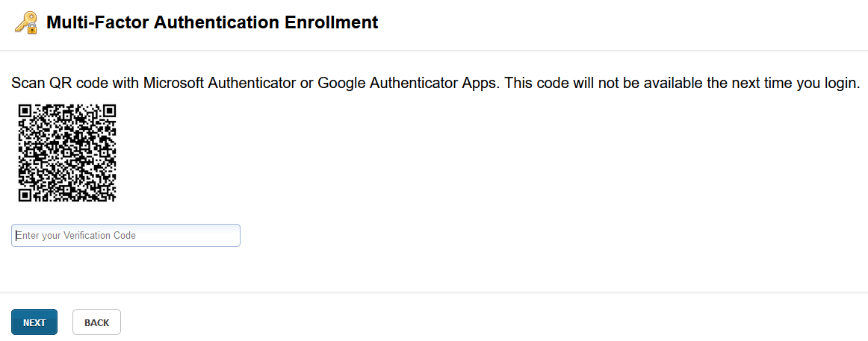
Task: Click the QR code's top-right finder square
Action: 109,110
